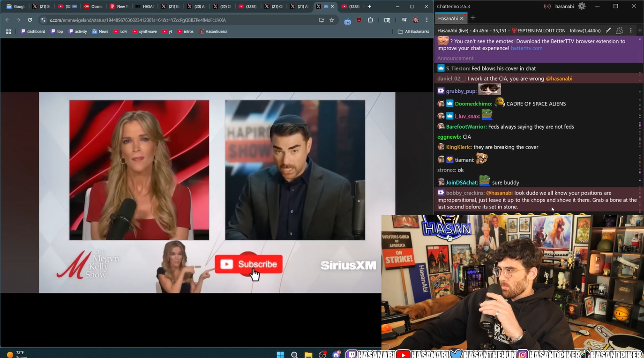This screenshot has height=358, width=644.
Task: Open a new browser tab
Action: click(x=369, y=7)
